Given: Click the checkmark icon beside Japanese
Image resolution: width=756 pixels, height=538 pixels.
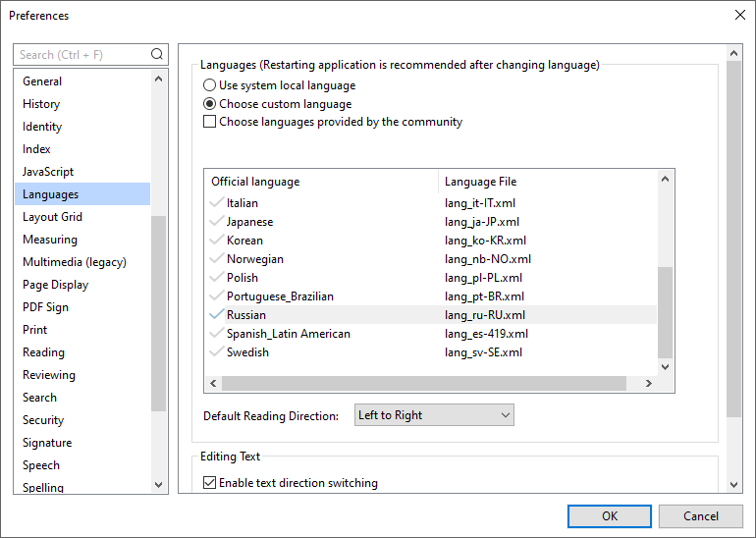Looking at the screenshot, I should (x=216, y=222).
